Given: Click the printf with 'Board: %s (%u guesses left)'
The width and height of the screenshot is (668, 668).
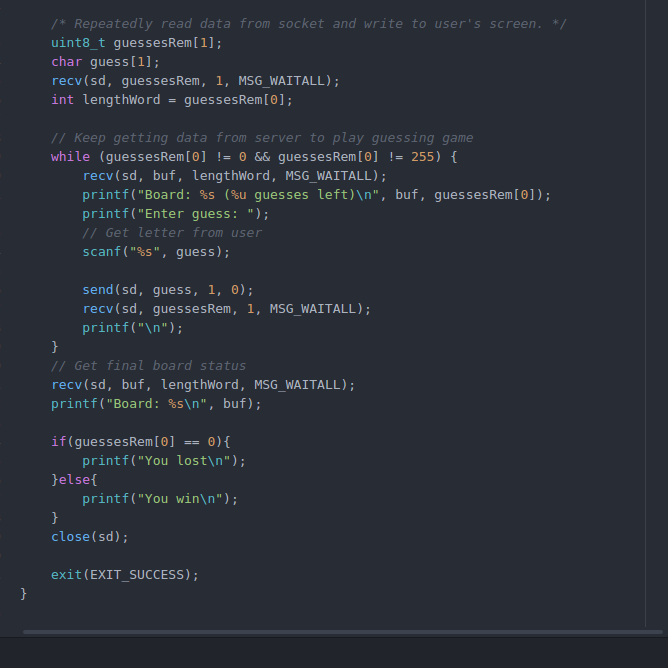Looking at the screenshot, I should [317, 195].
